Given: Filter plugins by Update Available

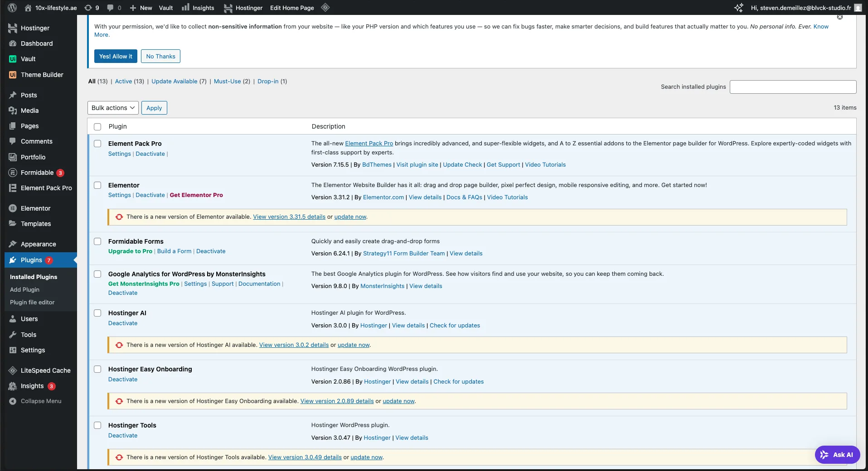Looking at the screenshot, I should point(174,82).
